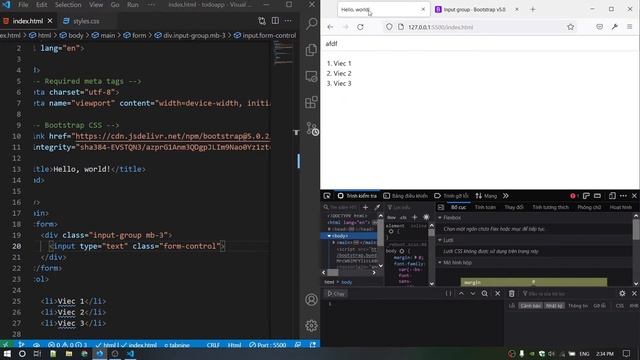The height and width of the screenshot is (360, 640).
Task: Activate the DevTools element picker
Action: tap(327, 196)
